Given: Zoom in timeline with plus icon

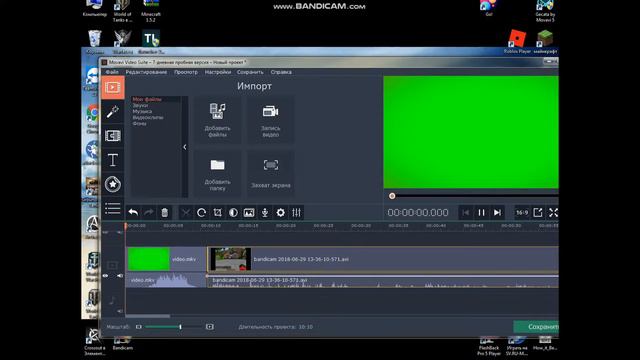Looking at the screenshot, I should click(x=210, y=327).
